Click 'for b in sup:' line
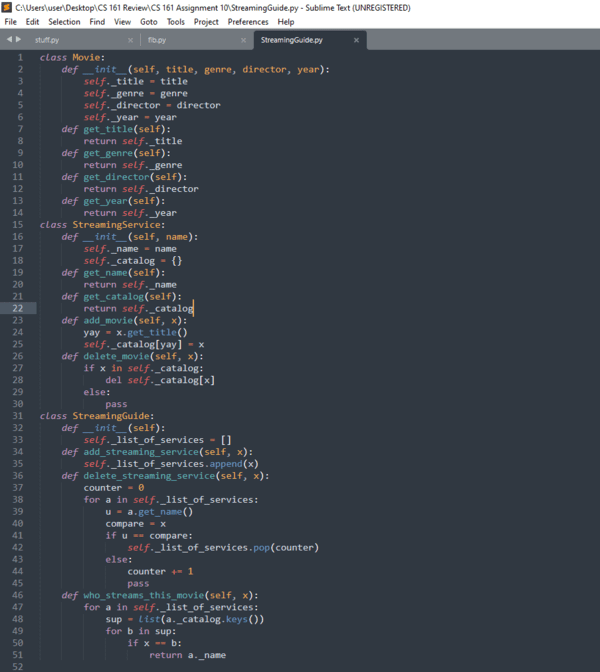Viewport: 600px width, 672px height. [141, 631]
